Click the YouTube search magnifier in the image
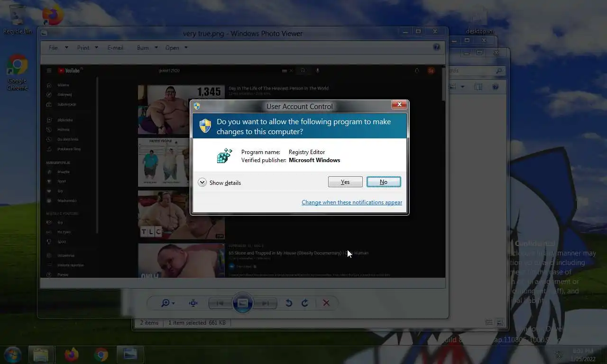The height and width of the screenshot is (364, 607). click(303, 71)
